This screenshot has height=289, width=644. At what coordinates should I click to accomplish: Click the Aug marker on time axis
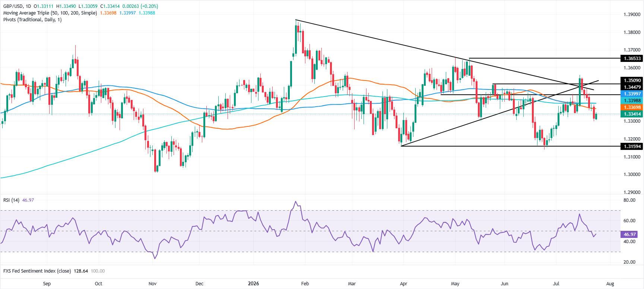(612, 283)
